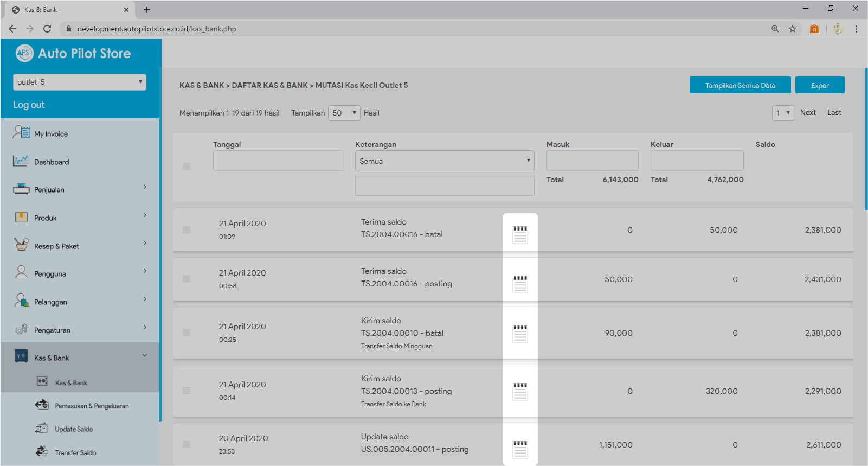
Task: Click the Update Saldo sidebar icon
Action: pyautogui.click(x=42, y=429)
